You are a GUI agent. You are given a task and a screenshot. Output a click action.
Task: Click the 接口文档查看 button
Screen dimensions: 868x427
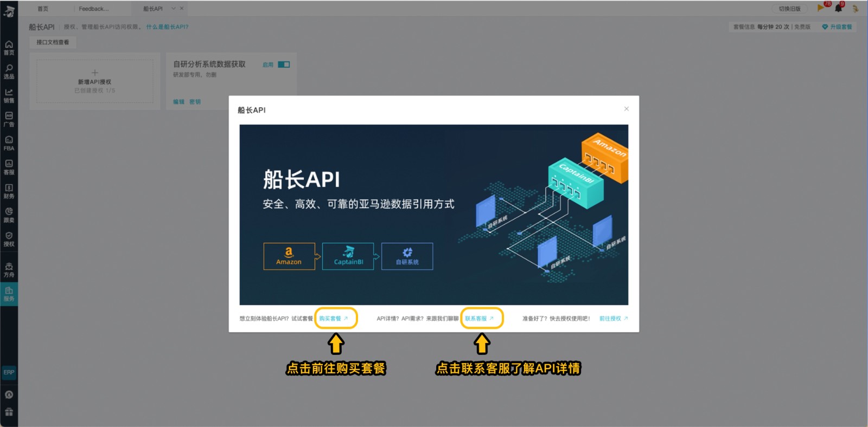coord(53,42)
